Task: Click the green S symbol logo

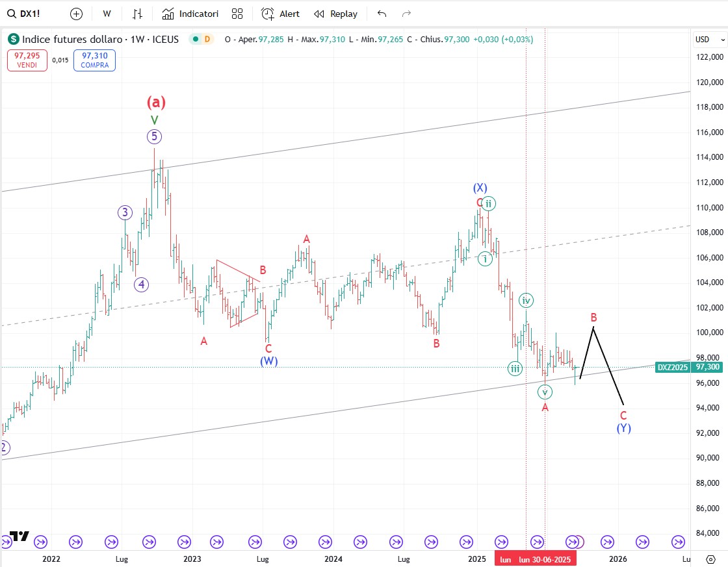Action: tap(14, 40)
